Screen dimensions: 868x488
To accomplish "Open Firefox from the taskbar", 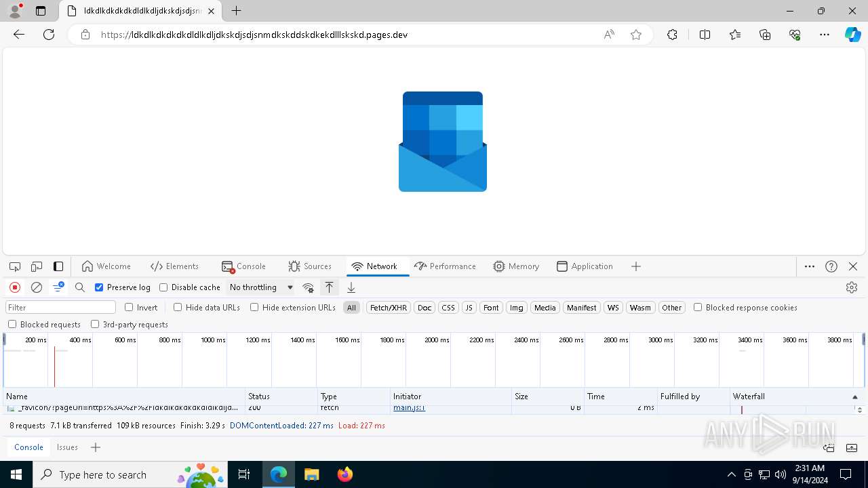I will (345, 474).
